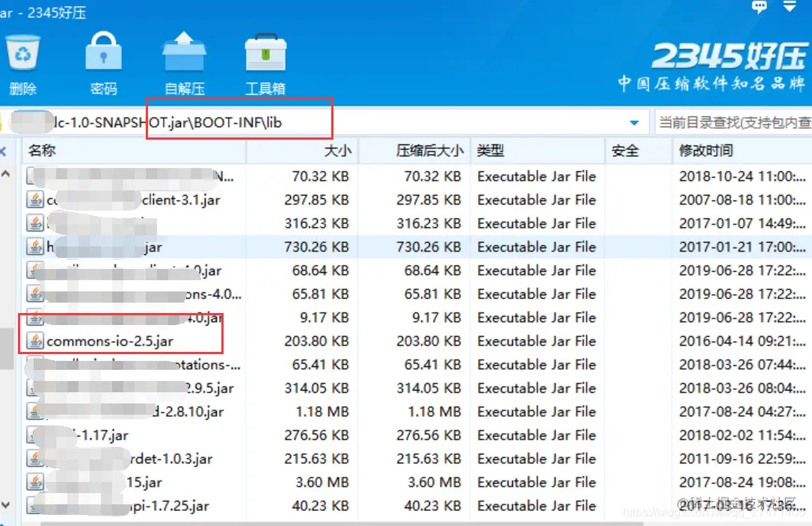The image size is (812, 526).
Task: Click the 1.18 MB size cell in 大小 column
Action: pyautogui.click(x=322, y=412)
